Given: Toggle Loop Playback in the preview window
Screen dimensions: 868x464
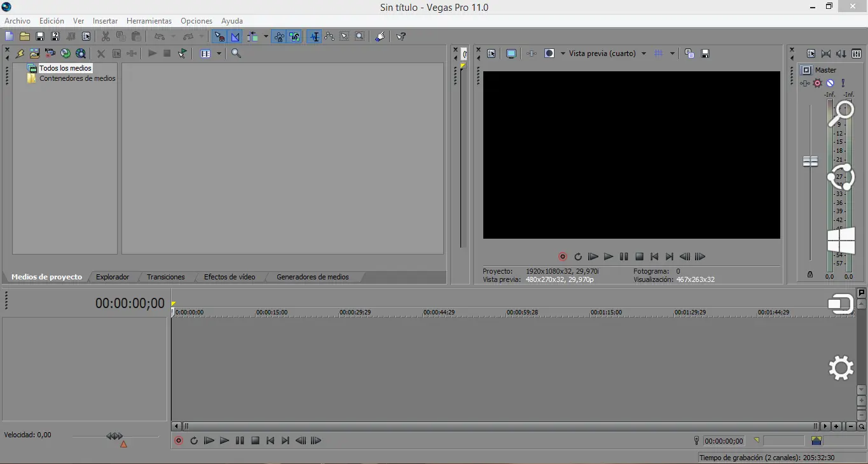Looking at the screenshot, I should pos(578,257).
